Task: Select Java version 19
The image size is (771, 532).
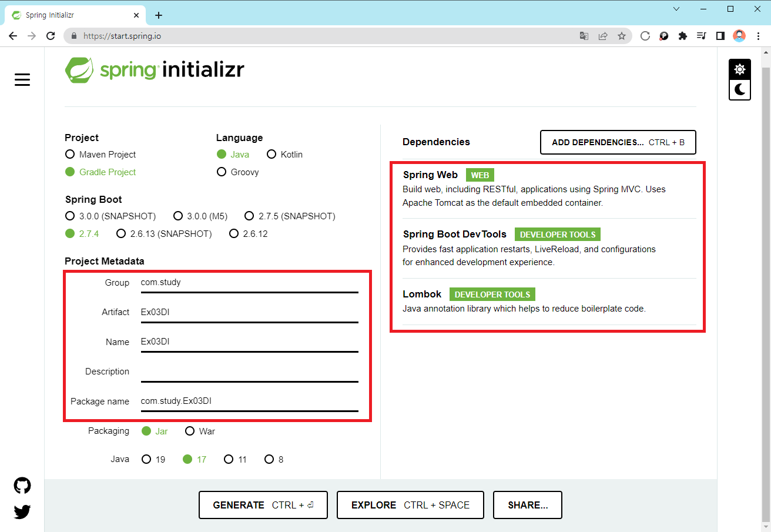Action: (153, 459)
